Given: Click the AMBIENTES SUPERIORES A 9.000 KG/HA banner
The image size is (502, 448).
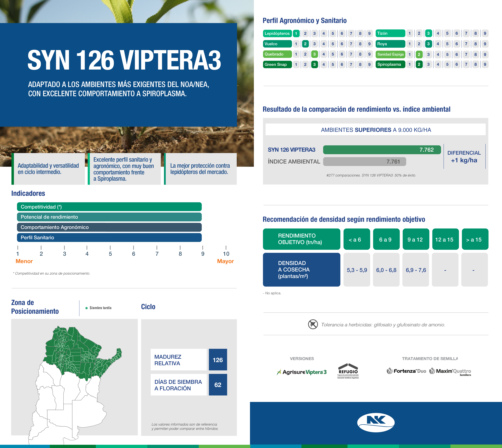Looking at the screenshot, I should (x=375, y=129).
